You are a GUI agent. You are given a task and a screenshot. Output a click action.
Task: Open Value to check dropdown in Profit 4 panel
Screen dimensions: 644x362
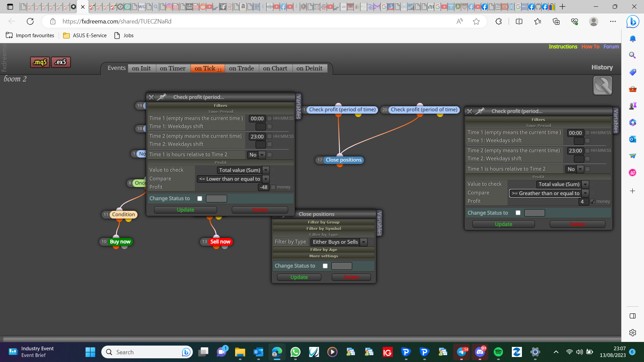point(562,184)
